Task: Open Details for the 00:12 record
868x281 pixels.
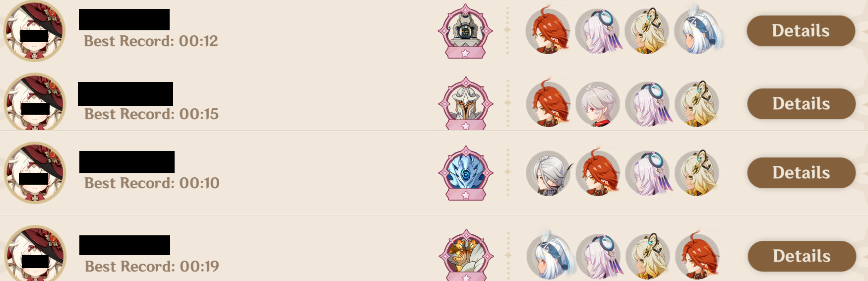Action: (801, 31)
